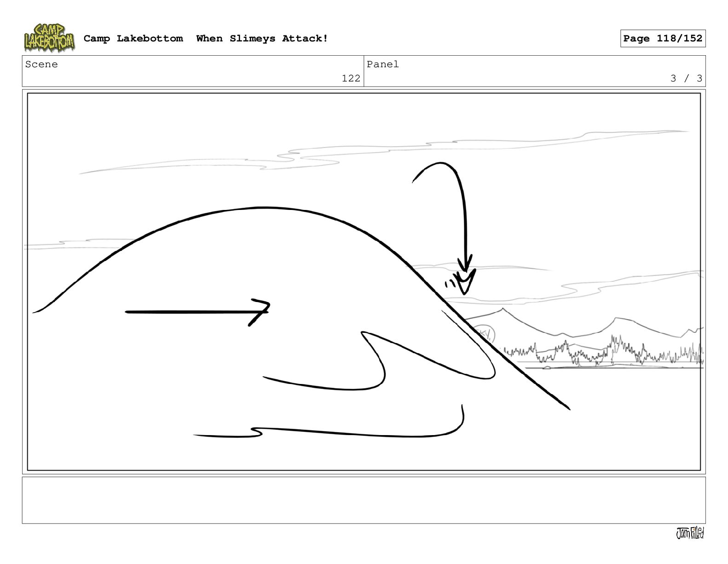Click the Camp Lakebottom logo
728x564 pixels.
(49, 38)
